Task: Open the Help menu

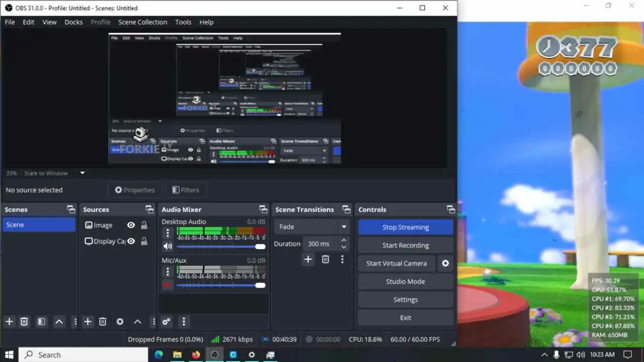Action: [x=206, y=22]
